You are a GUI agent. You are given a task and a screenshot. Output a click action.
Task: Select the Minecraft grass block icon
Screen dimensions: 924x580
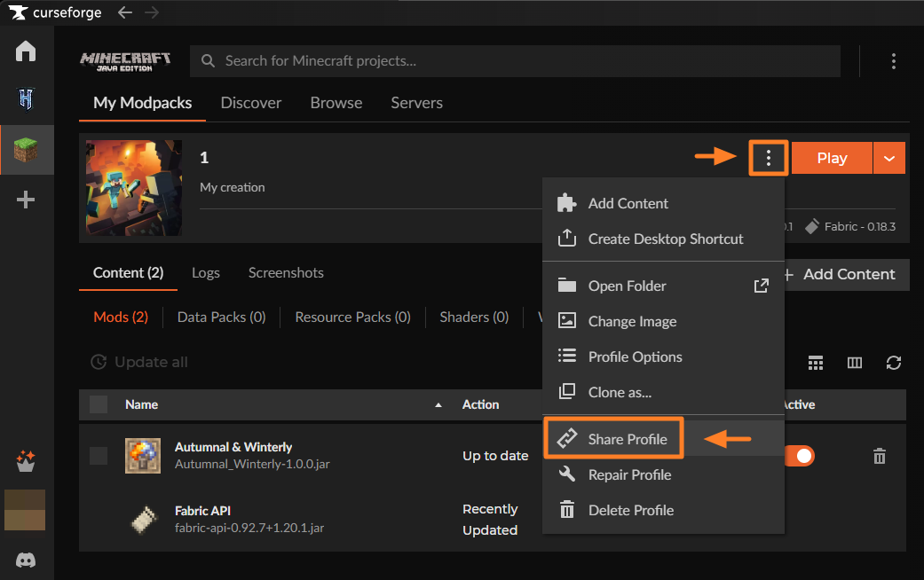click(26, 150)
